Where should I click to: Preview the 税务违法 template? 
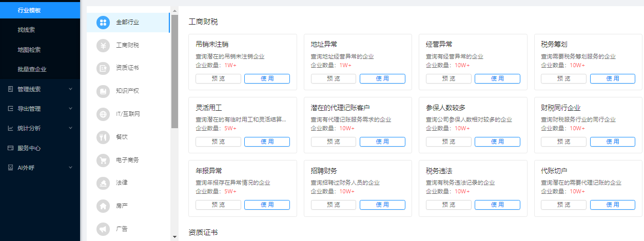[x=448, y=205]
